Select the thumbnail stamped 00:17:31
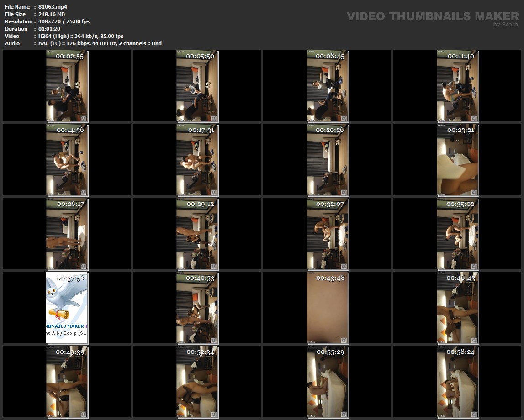Viewport: 524px width, 420px height. point(197,160)
